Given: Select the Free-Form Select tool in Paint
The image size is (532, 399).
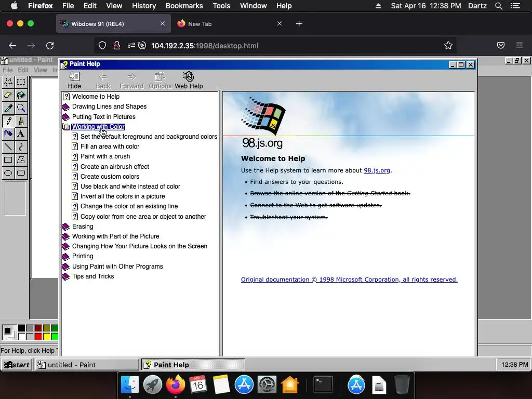Looking at the screenshot, I should (8, 82).
